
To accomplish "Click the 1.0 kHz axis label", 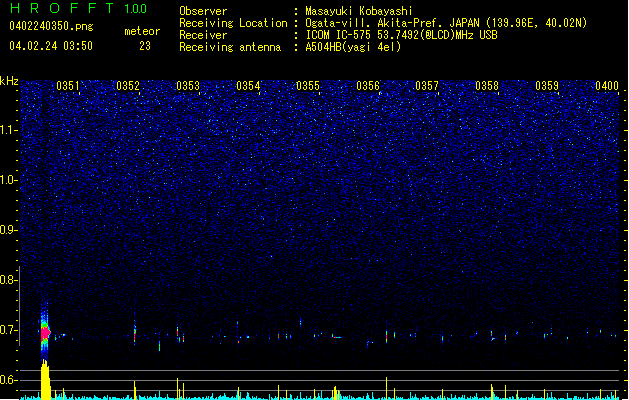I will point(8,180).
